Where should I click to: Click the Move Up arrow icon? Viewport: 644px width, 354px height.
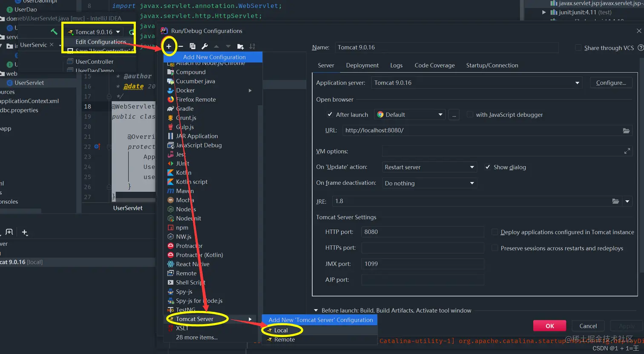click(216, 46)
